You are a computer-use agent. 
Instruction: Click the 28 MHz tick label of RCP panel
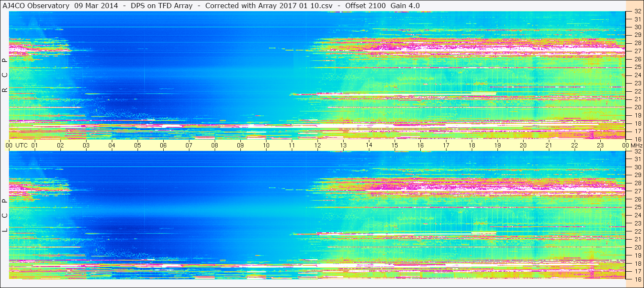(637, 43)
